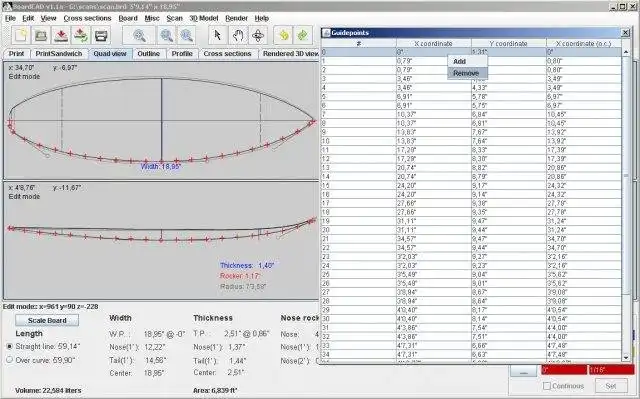Select guidepoint row 10
Image resolution: width=640 pixels, height=399 pixels.
(471, 141)
